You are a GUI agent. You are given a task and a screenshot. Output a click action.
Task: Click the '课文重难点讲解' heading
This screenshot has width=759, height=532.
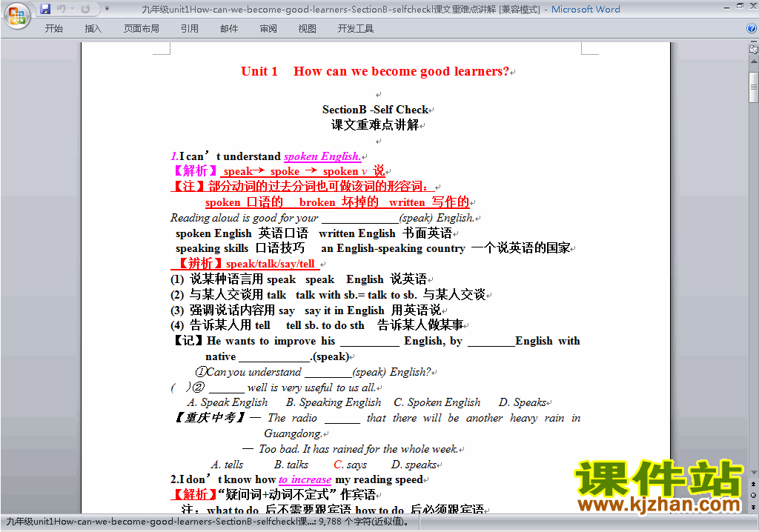pyautogui.click(x=375, y=125)
